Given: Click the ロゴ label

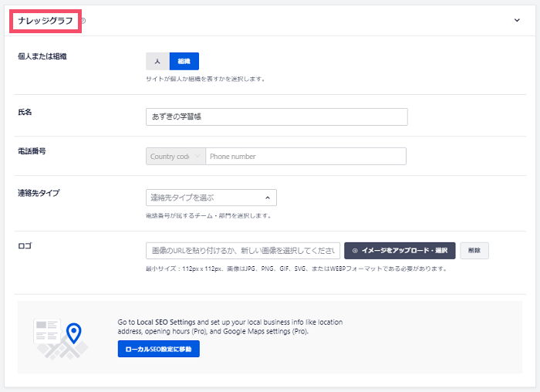Looking at the screenshot, I should pyautogui.click(x=25, y=246).
